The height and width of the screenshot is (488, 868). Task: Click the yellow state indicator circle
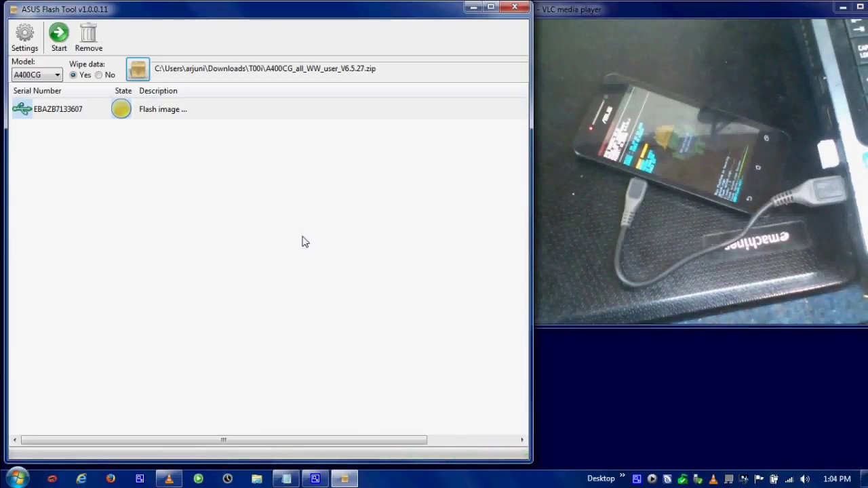click(x=121, y=109)
